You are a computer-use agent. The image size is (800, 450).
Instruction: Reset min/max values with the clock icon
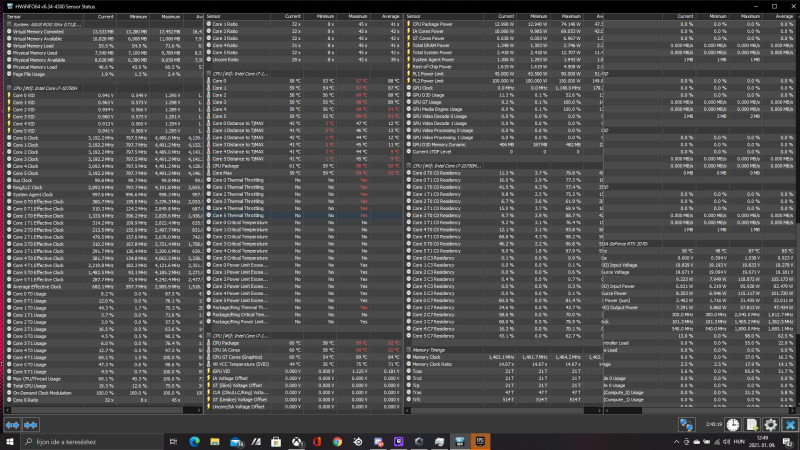pos(733,424)
